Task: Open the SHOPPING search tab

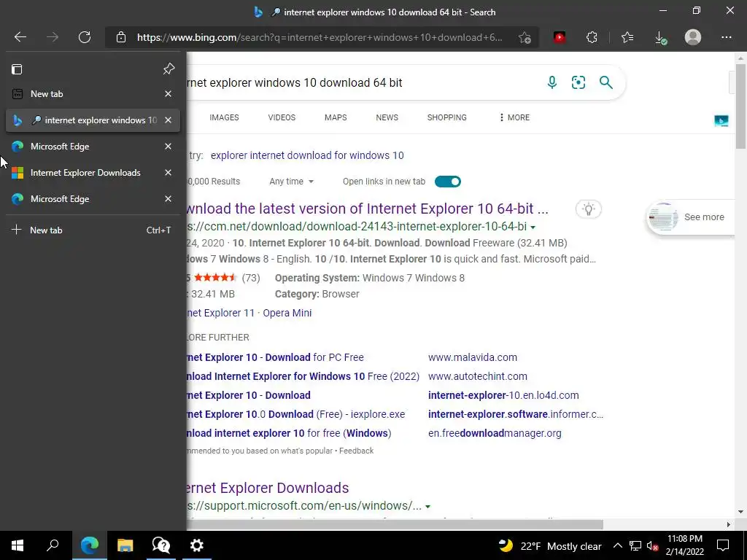Action: coord(447,117)
